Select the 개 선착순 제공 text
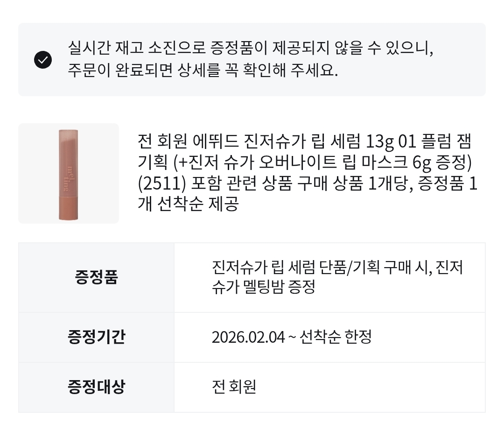This screenshot has width=504, height=431. [189, 205]
